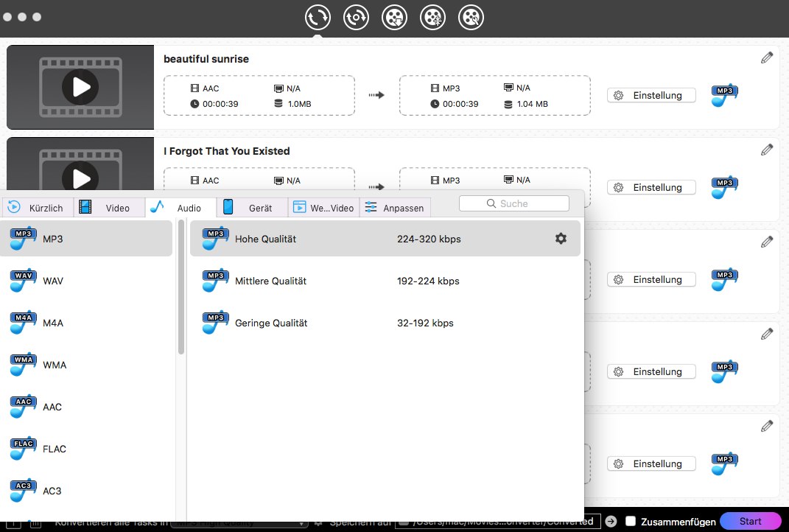Click MP3 output format icon for beautiful sunrise

[724, 95]
